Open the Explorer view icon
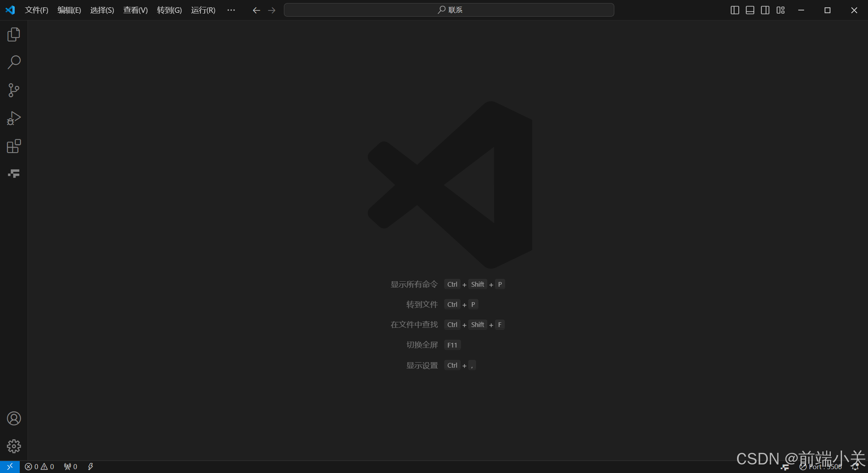Viewport: 868px width, 473px height. [x=14, y=34]
